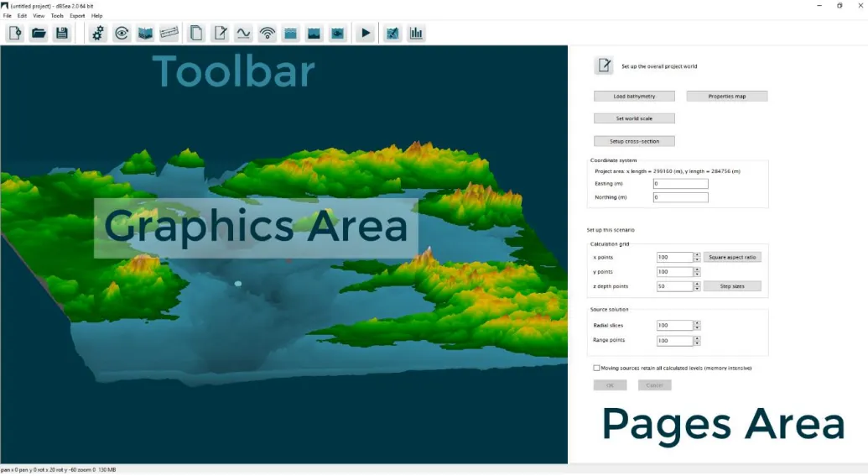Click the open book map icon
The image size is (868, 476).
(146, 34)
